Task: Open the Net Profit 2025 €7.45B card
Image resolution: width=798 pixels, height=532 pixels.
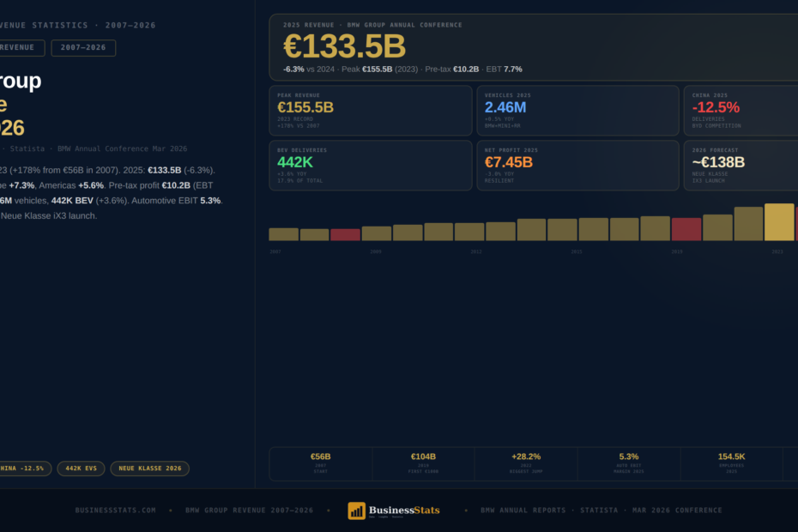Action: click(x=577, y=166)
